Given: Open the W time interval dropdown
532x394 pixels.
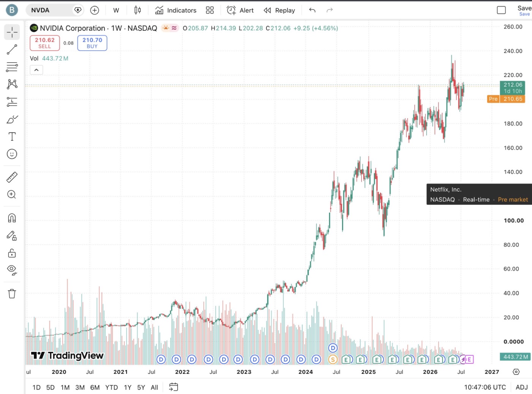Looking at the screenshot, I should coord(116,10).
